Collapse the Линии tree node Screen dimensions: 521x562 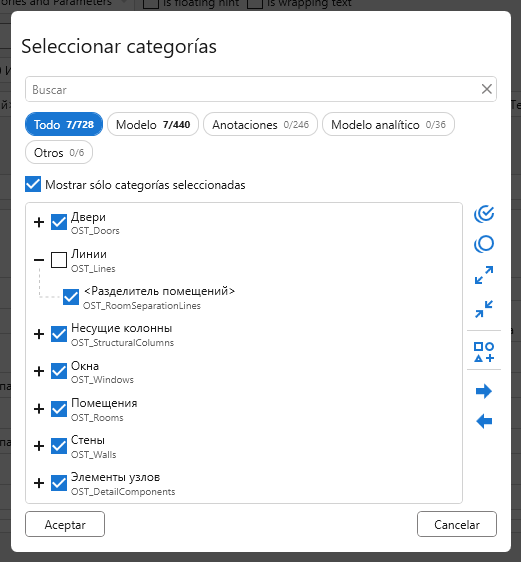(x=39, y=259)
